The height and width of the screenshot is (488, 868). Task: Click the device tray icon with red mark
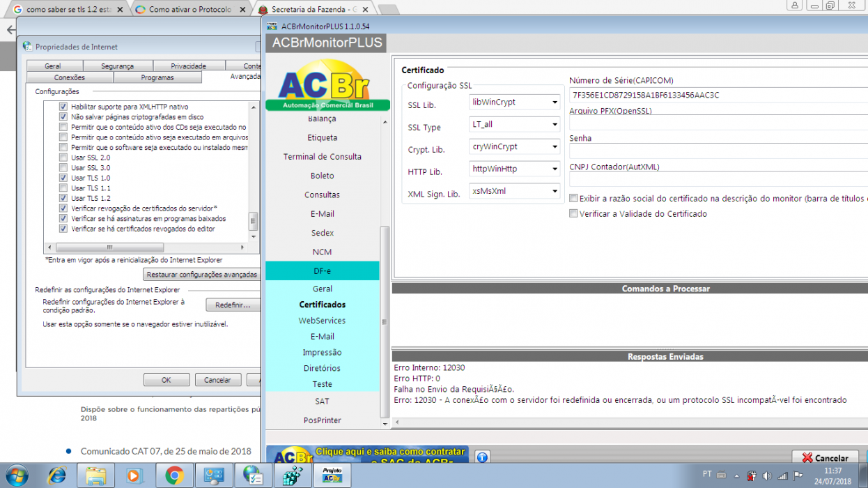point(752,476)
